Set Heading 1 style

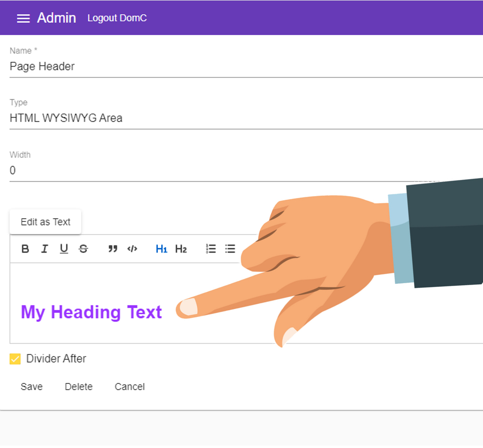click(x=162, y=249)
